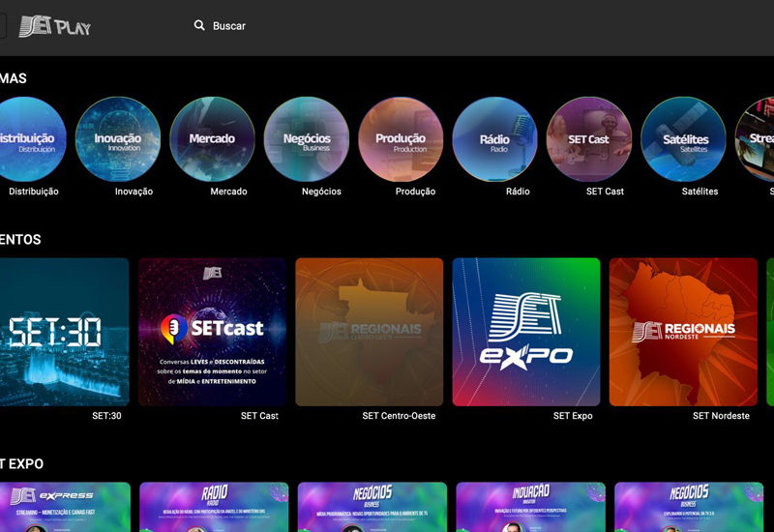Open the Negócios mídia programática video thumbnail
The height and width of the screenshot is (532, 774).
click(372, 507)
